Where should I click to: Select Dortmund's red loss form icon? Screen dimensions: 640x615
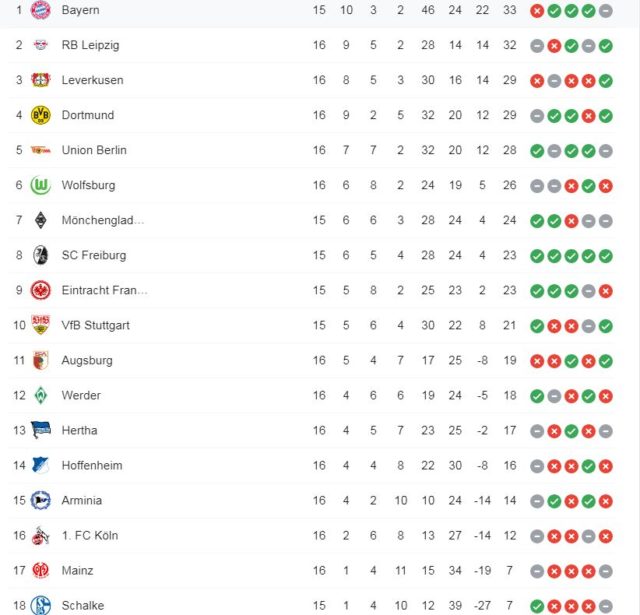(589, 115)
